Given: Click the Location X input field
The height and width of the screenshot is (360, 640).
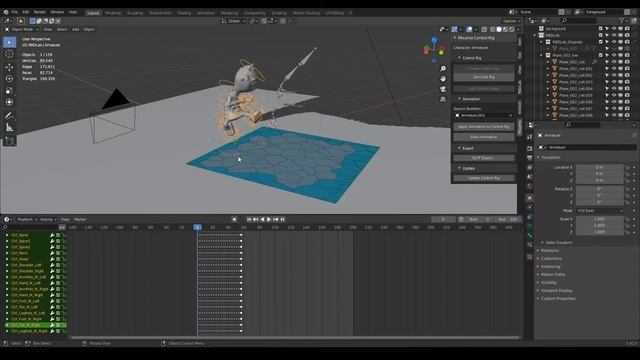Looking at the screenshot, I should [599, 167].
